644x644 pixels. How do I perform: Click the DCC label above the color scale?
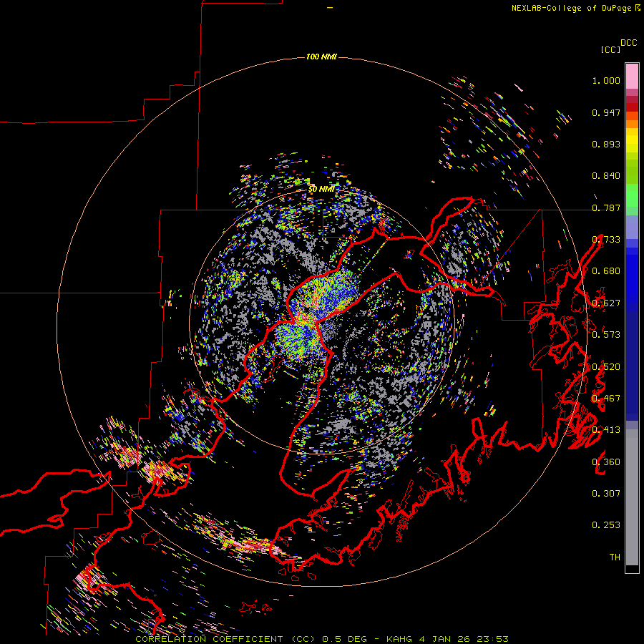(x=629, y=43)
